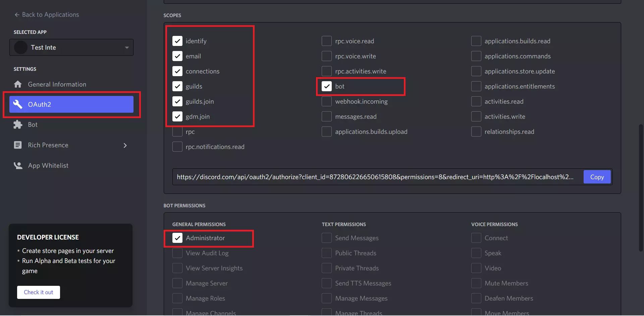Tick the Manage Messages permission
Viewport: 644px width, 316px height.
(327, 298)
